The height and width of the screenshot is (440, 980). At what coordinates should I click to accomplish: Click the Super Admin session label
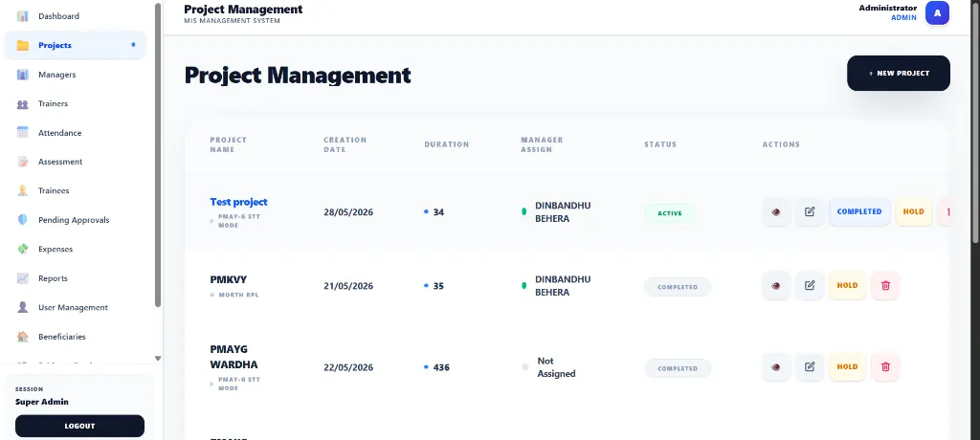[42, 402]
